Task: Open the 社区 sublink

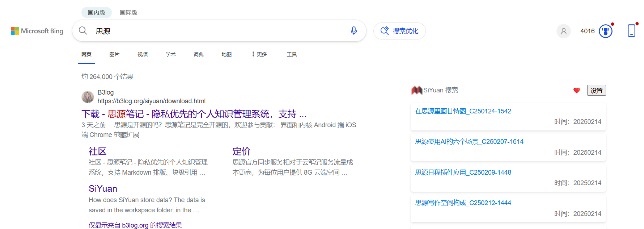Action: point(97,151)
